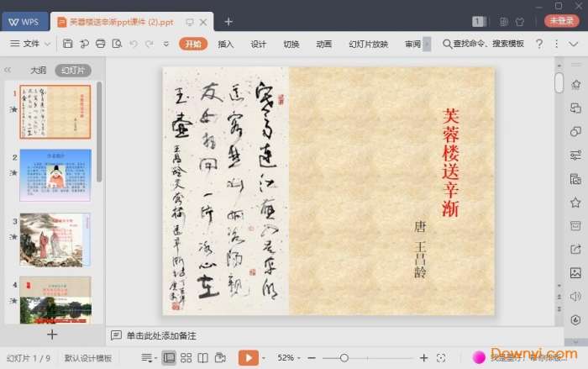The height and width of the screenshot is (369, 588).
Task: Open the sidebar share export icon
Action: click(575, 250)
